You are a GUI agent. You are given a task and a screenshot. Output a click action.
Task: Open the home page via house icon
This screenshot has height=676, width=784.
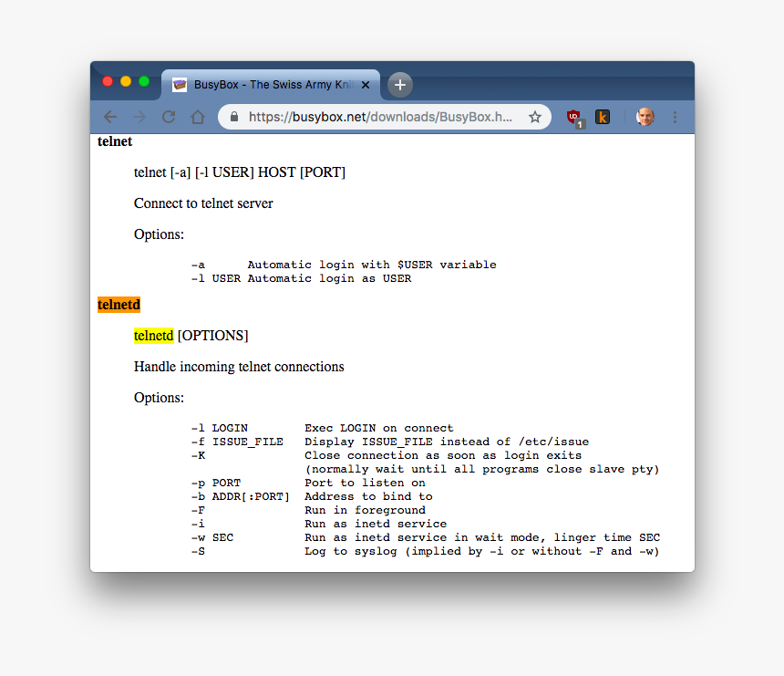click(x=198, y=117)
